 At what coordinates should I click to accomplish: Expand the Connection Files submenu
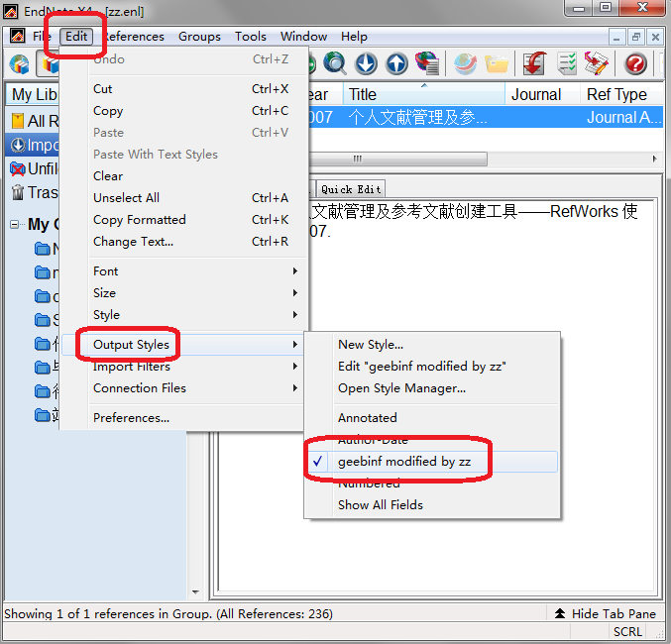coord(184,387)
